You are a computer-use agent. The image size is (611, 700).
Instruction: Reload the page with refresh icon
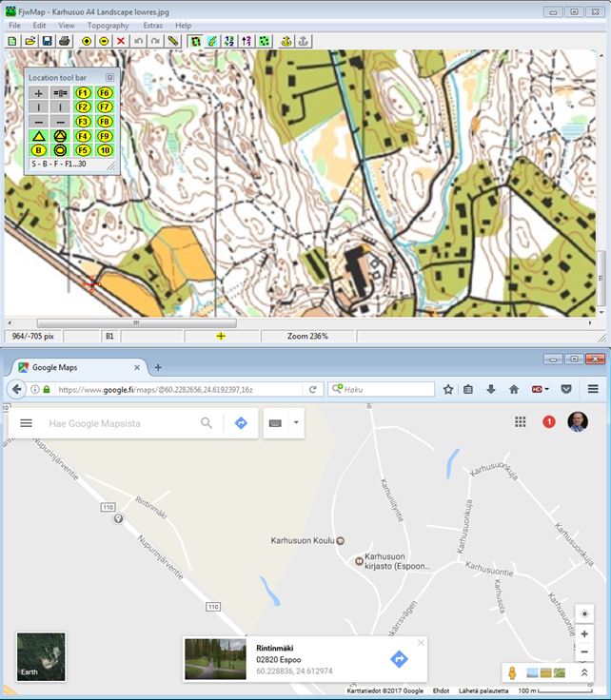(x=313, y=389)
